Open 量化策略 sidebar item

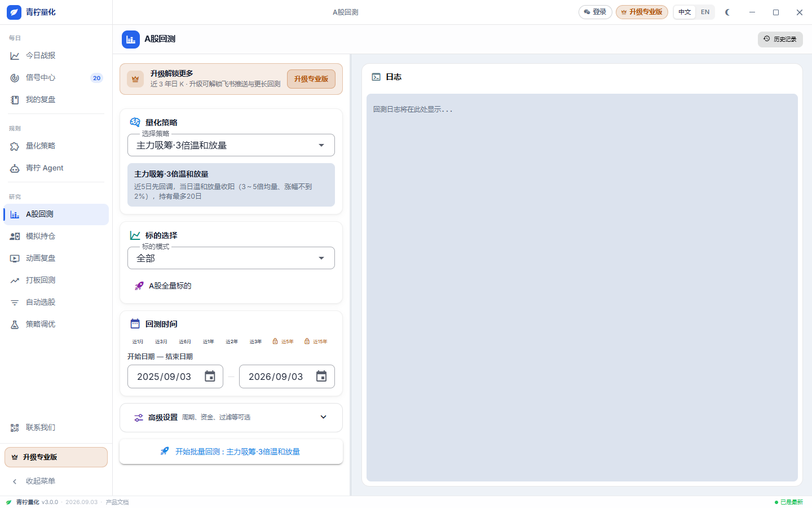56,146
